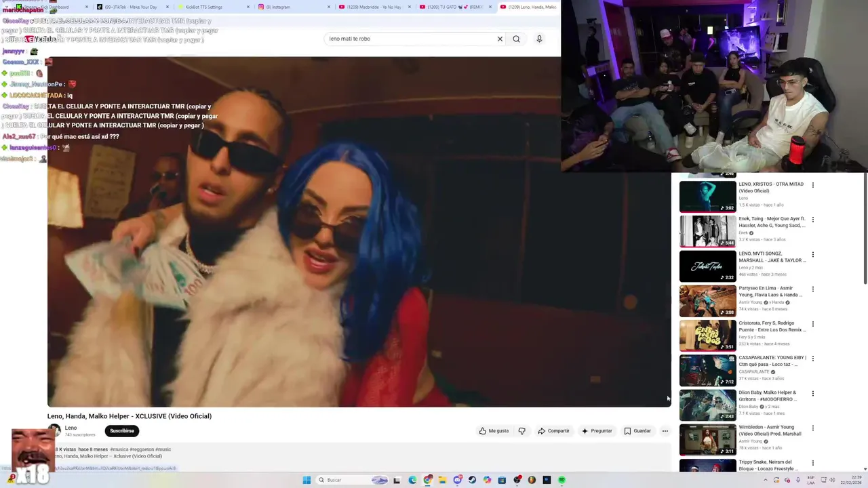The height and width of the screenshot is (488, 868).
Task: Click the YouTube search magnifier button
Action: click(x=516, y=39)
